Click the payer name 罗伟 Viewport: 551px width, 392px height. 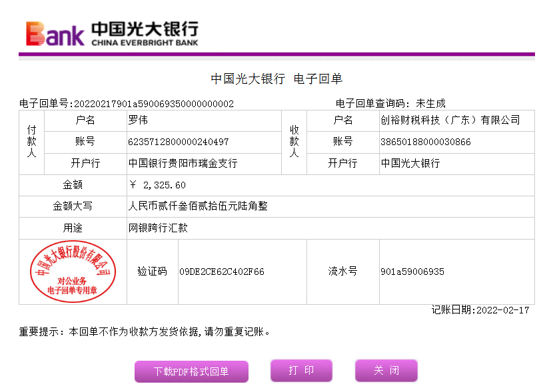(138, 120)
